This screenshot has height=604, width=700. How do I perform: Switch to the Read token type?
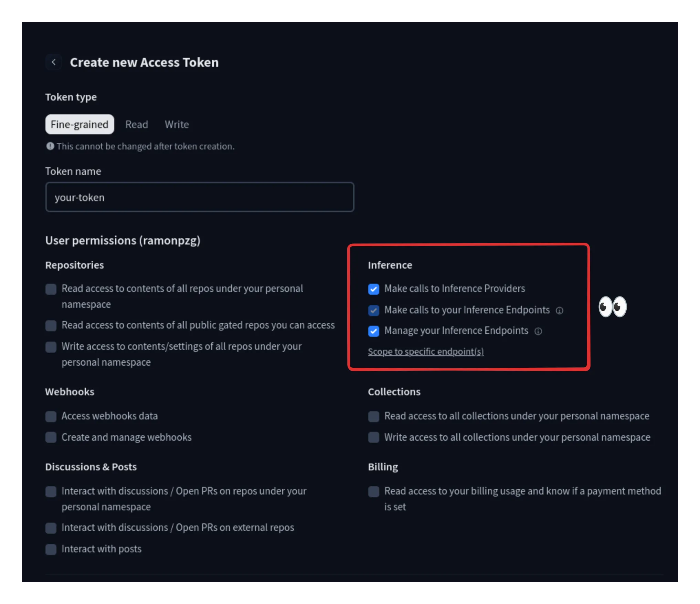[x=137, y=124]
